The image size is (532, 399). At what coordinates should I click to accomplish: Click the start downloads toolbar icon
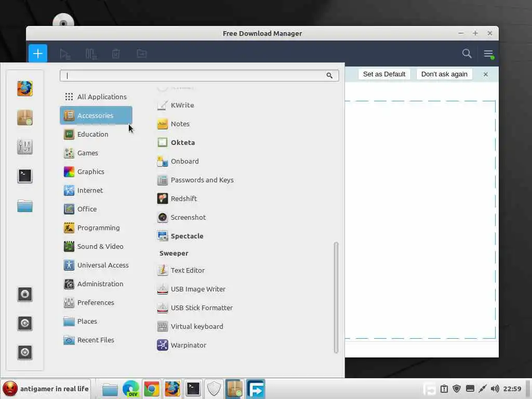[x=65, y=54]
